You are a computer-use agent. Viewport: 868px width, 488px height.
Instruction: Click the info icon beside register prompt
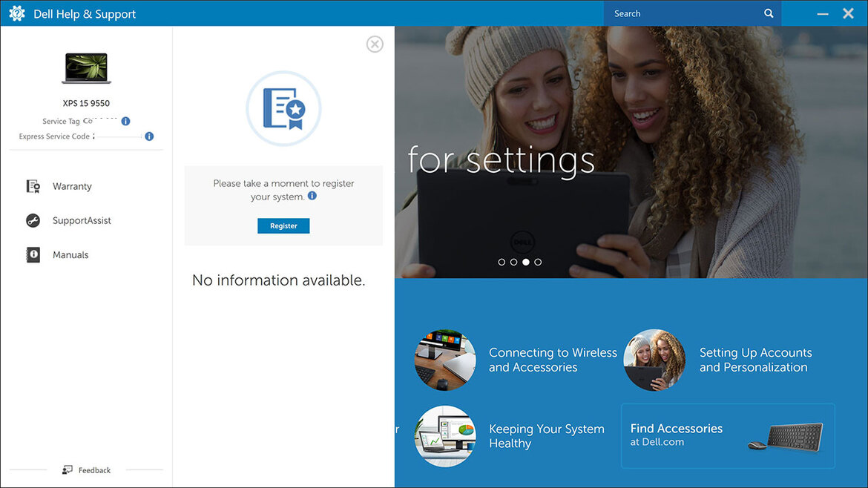click(x=312, y=196)
